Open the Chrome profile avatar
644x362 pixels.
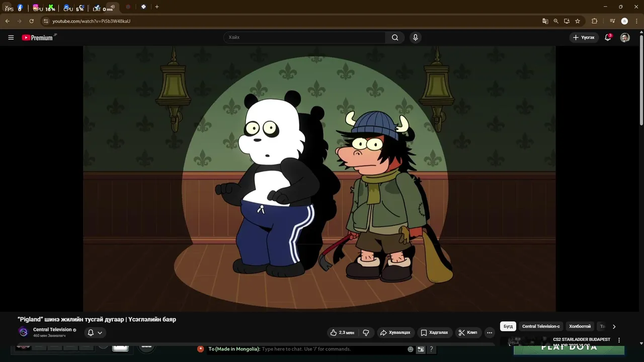click(624, 21)
